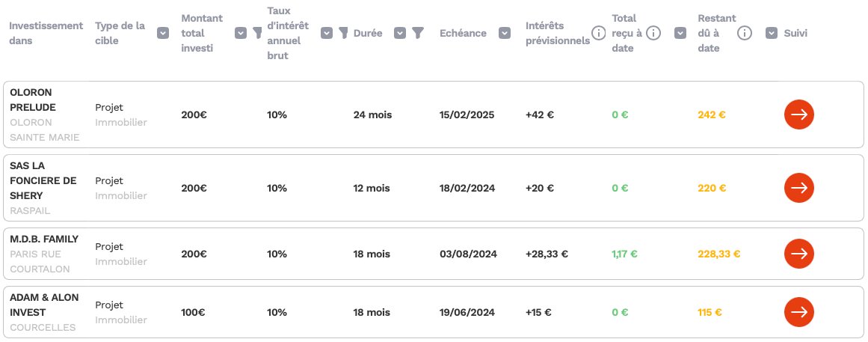868x342 pixels.
Task: Open the M.D.B. FAMILY arrow button
Action: click(798, 254)
